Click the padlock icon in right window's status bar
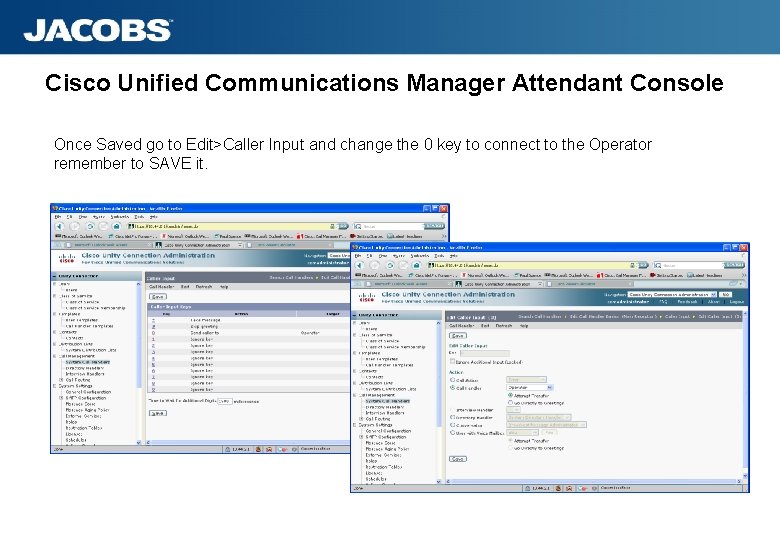 (x=528, y=488)
